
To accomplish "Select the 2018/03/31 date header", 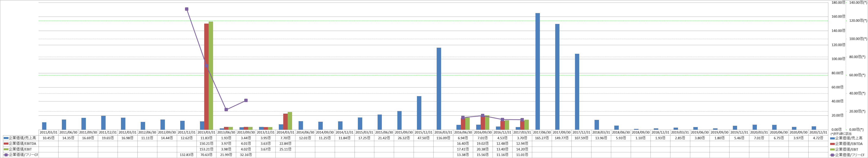I will pyautogui.click(x=601, y=132).
